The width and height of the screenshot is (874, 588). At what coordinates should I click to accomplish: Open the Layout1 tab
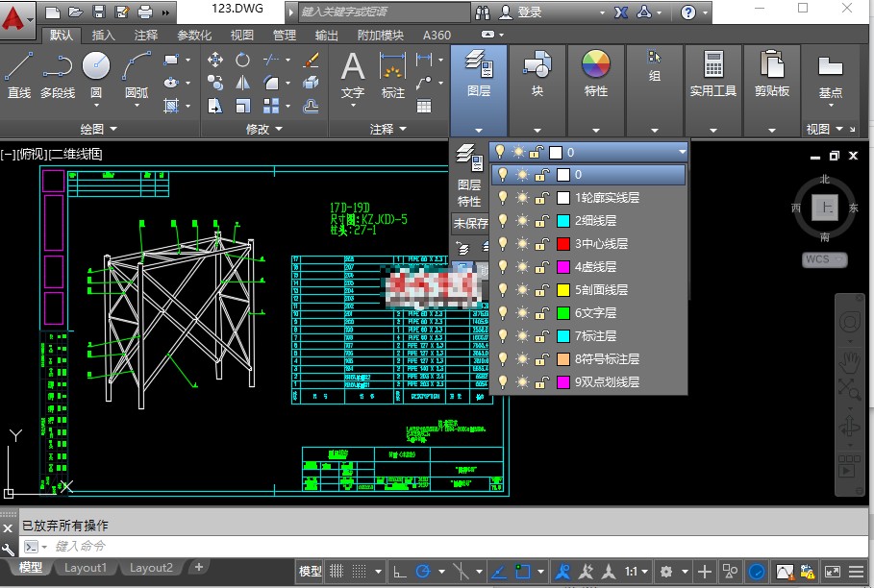85,567
